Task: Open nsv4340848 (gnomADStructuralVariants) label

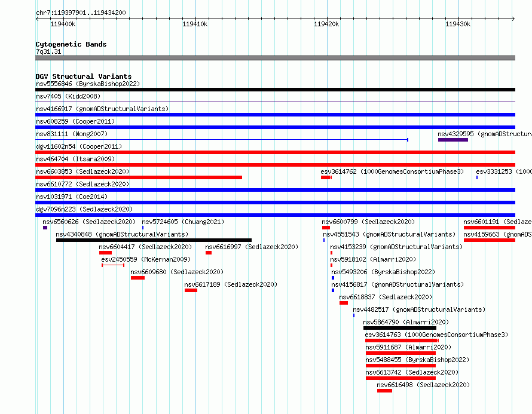Action: pyautogui.click(x=122, y=234)
